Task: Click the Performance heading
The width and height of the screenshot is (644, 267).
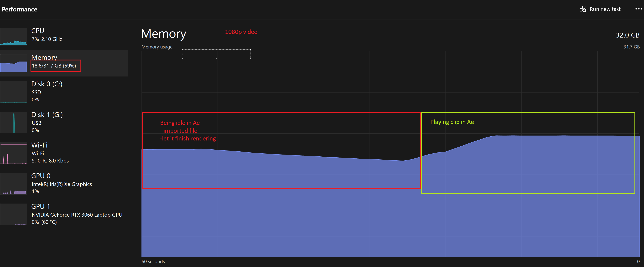Action: coord(20,9)
